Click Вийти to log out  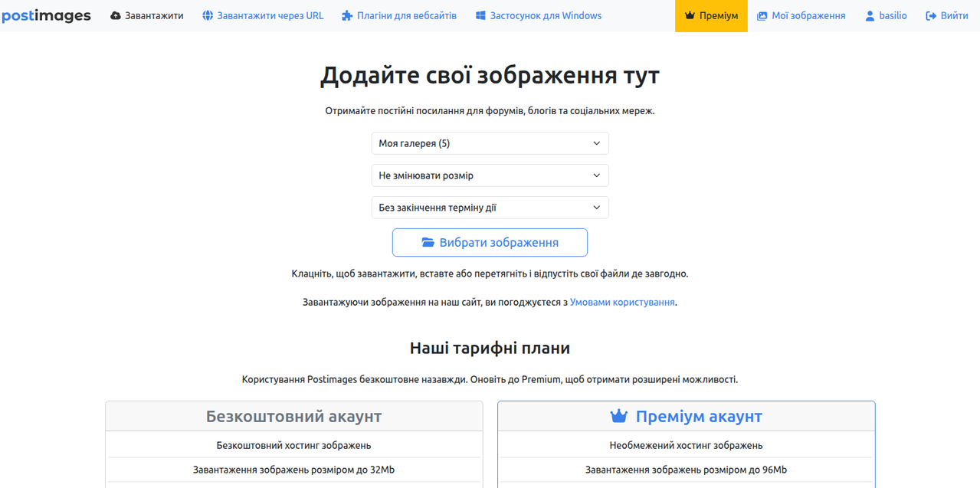click(947, 15)
